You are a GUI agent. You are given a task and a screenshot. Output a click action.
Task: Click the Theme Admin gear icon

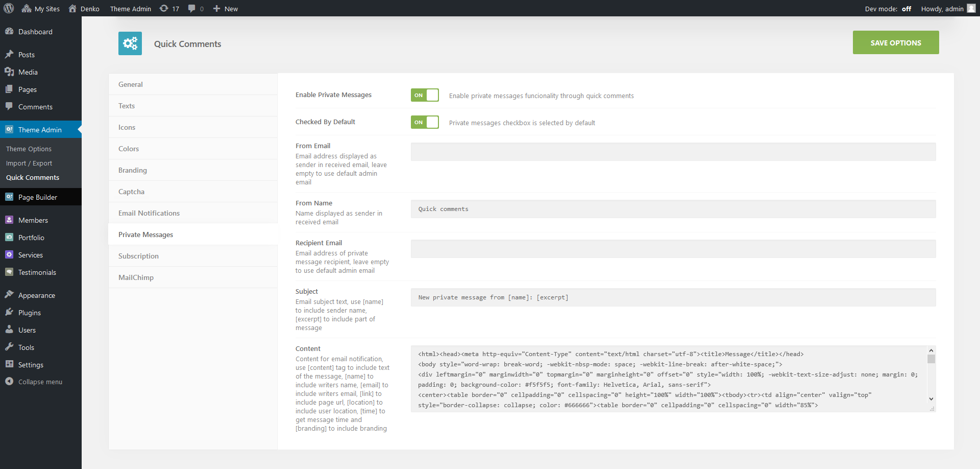9,129
